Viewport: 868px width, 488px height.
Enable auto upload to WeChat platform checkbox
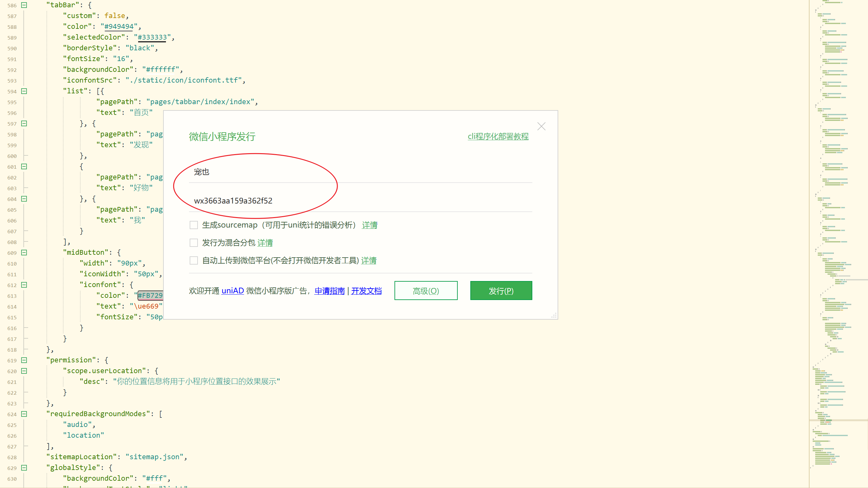pyautogui.click(x=194, y=260)
